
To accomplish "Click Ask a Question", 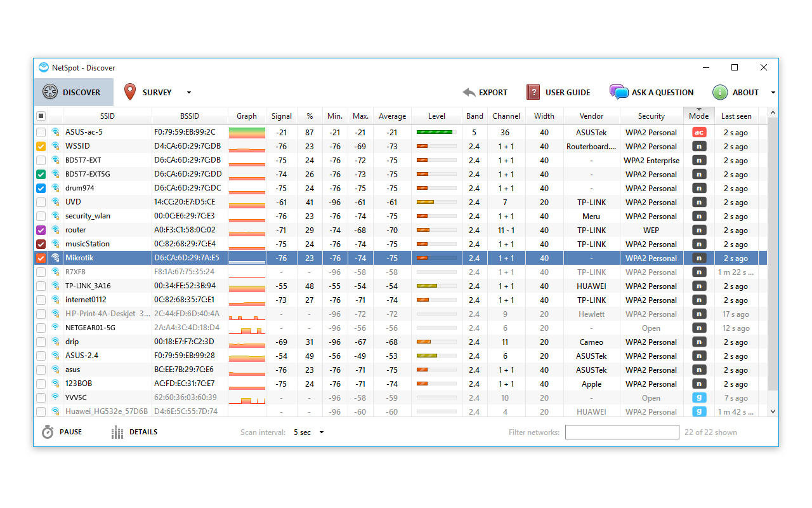I will pos(652,92).
